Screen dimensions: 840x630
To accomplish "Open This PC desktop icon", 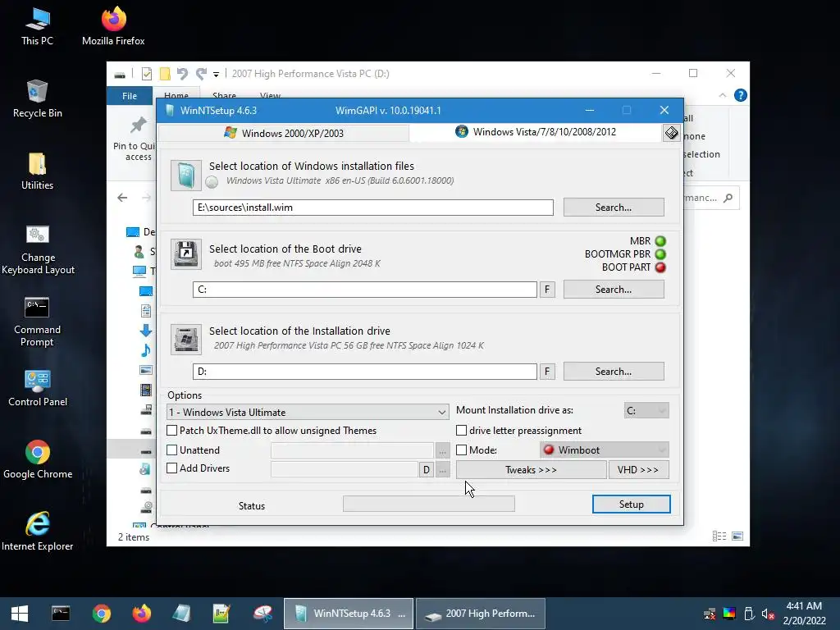I will [37, 27].
